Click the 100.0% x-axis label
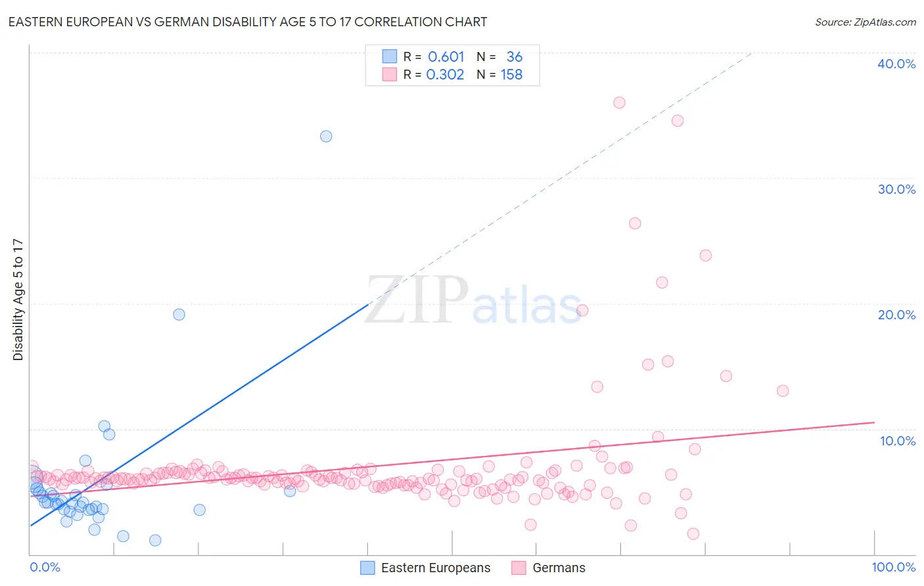This screenshot has height=586, width=924. coord(894,567)
